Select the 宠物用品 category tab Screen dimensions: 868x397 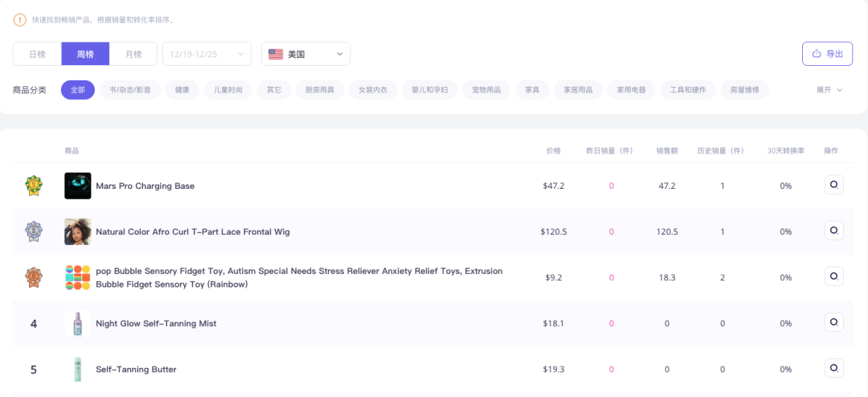(486, 90)
